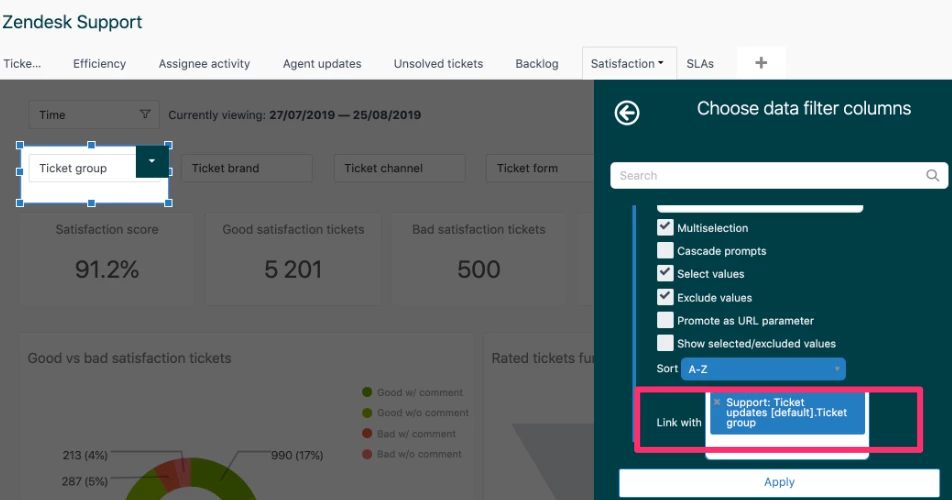Enable Show selected/excluded values checkbox
This screenshot has width=952, height=500.
click(665, 343)
